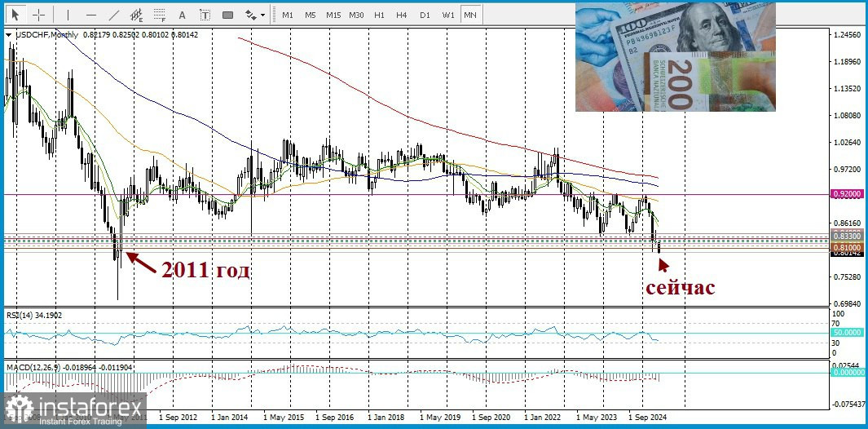Click the 0.75280 price scale value
The height and width of the screenshot is (429, 868).
(848, 276)
